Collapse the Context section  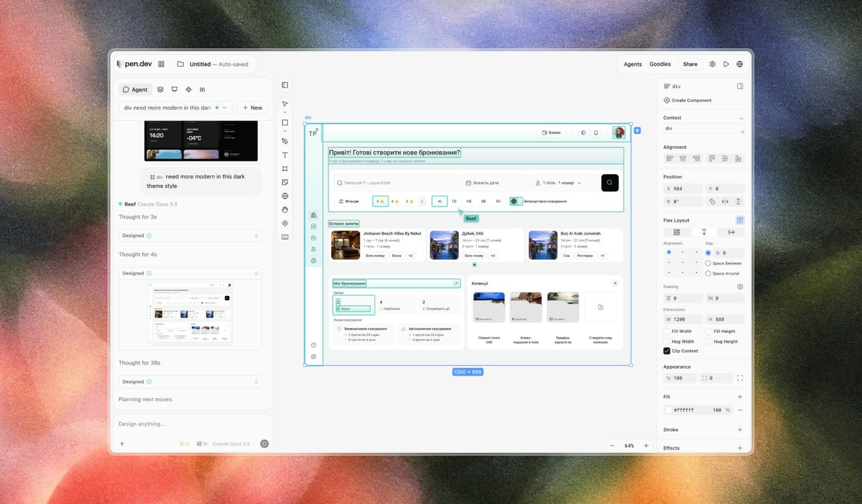pyautogui.click(x=741, y=118)
